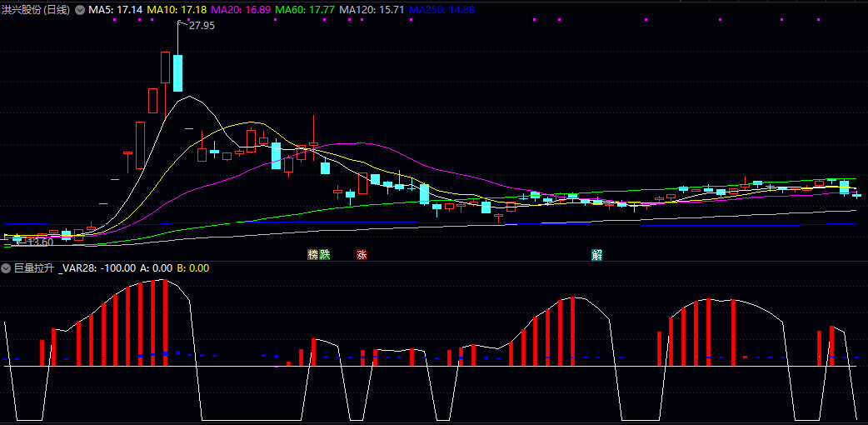Click the 榜 event marker icon
Image resolution: width=868 pixels, height=425 pixels.
(313, 254)
